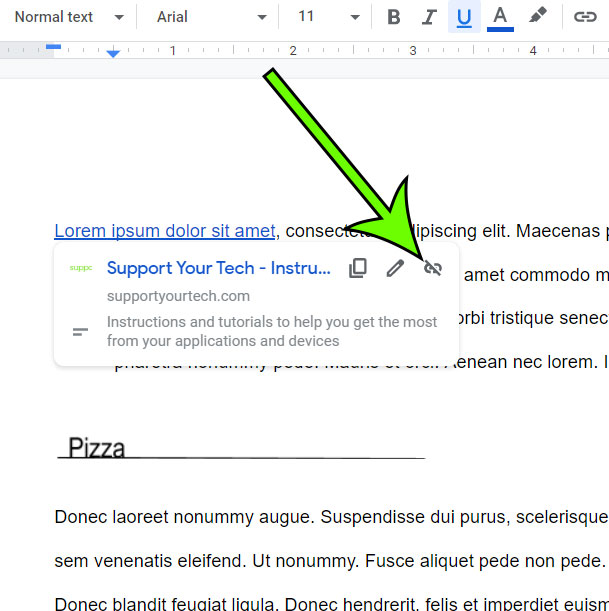Toggle Italic formatting

[x=429, y=17]
